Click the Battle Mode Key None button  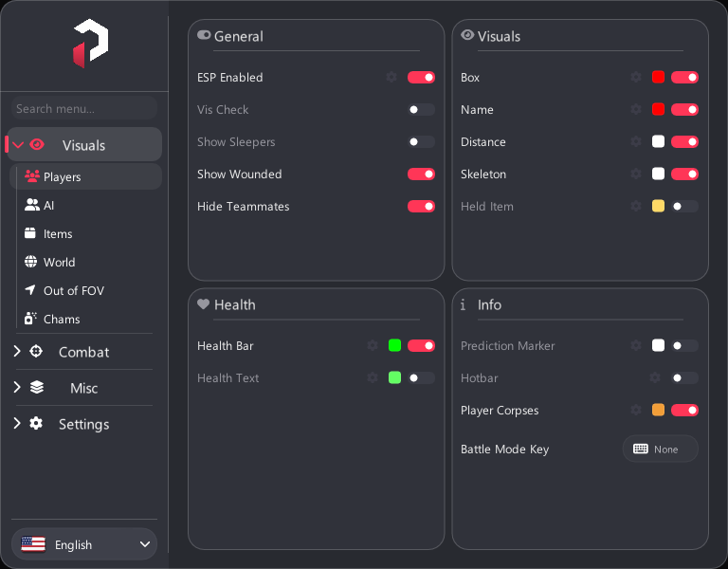[x=660, y=449]
